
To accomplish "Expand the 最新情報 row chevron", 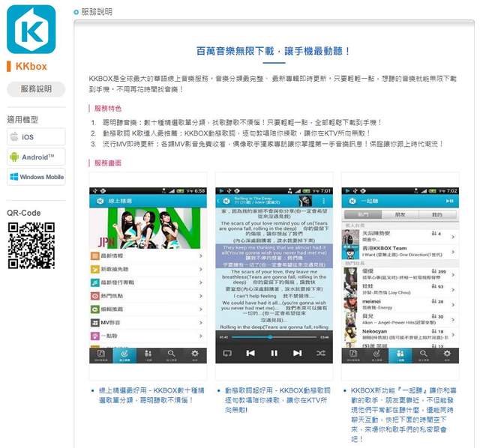I will pyautogui.click(x=200, y=255).
